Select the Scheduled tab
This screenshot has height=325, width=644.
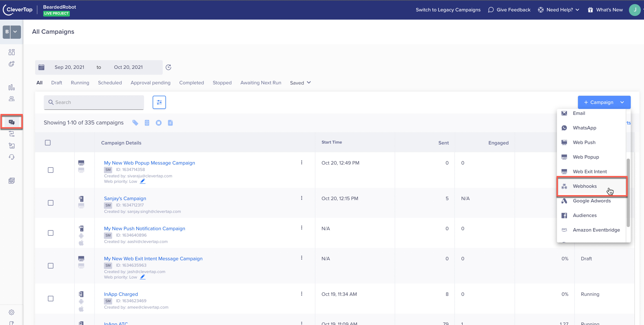pyautogui.click(x=110, y=83)
